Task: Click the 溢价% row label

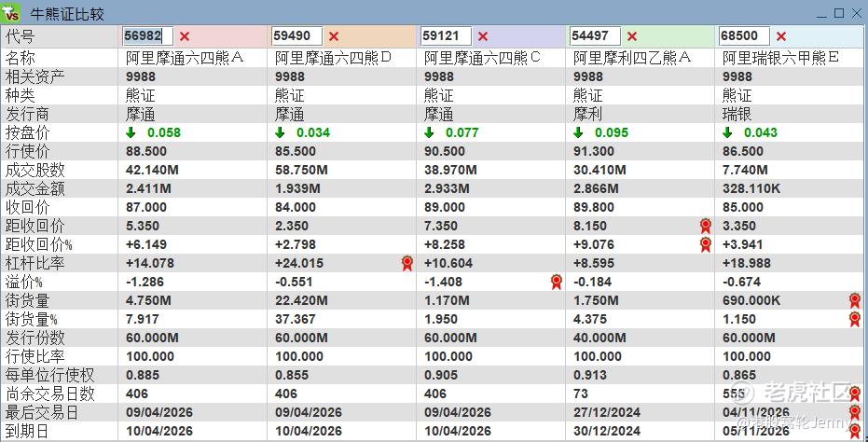Action: pos(24,282)
